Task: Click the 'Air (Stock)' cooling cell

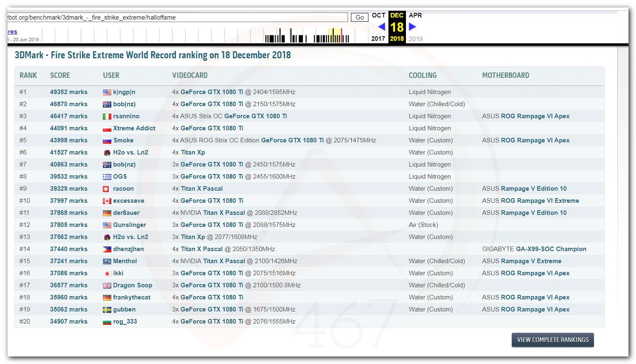Action: 423,225
